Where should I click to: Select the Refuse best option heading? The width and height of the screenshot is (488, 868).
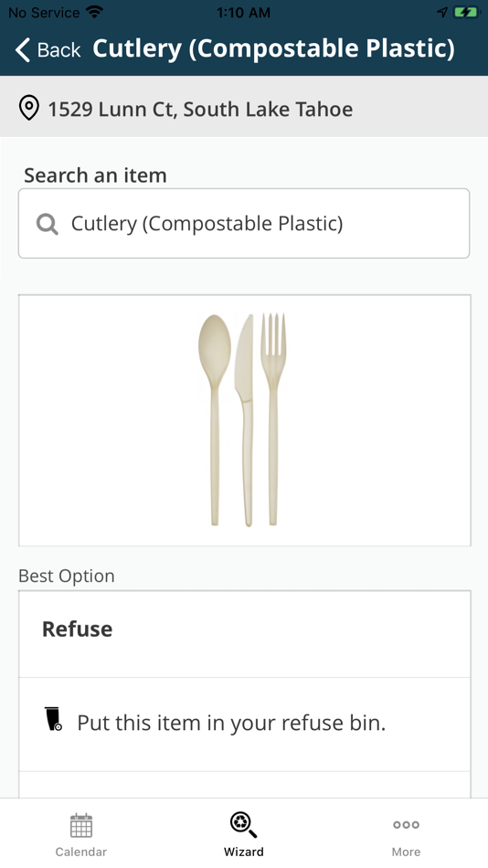click(77, 629)
